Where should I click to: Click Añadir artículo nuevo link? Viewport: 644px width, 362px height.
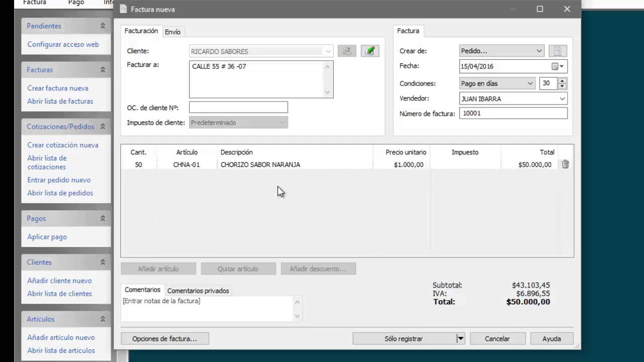61,337
